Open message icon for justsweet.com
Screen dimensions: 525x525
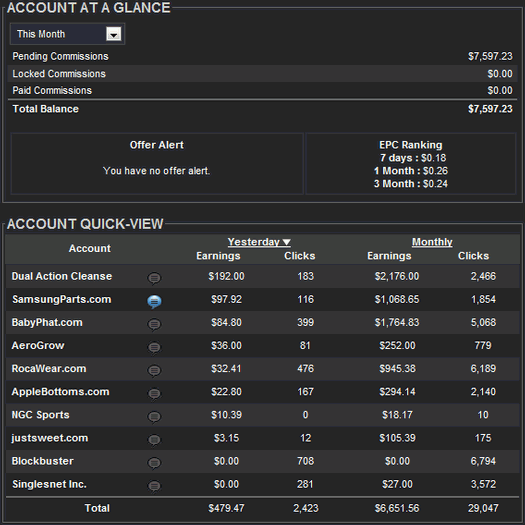(x=154, y=440)
